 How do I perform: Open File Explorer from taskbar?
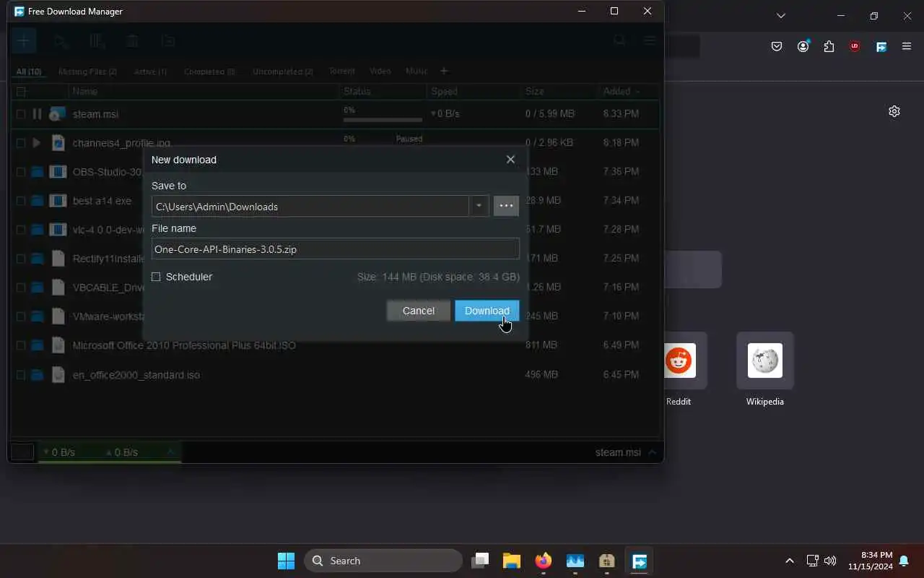point(512,561)
